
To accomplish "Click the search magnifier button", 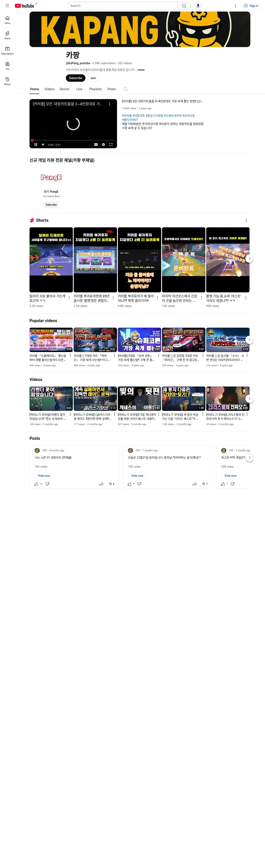I will pos(184,6).
